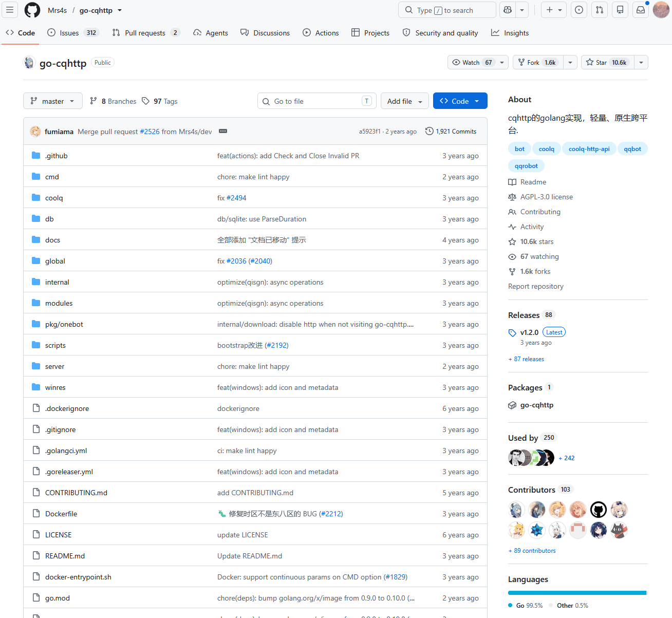
Task: Open the notifications inbox
Action: [641, 10]
